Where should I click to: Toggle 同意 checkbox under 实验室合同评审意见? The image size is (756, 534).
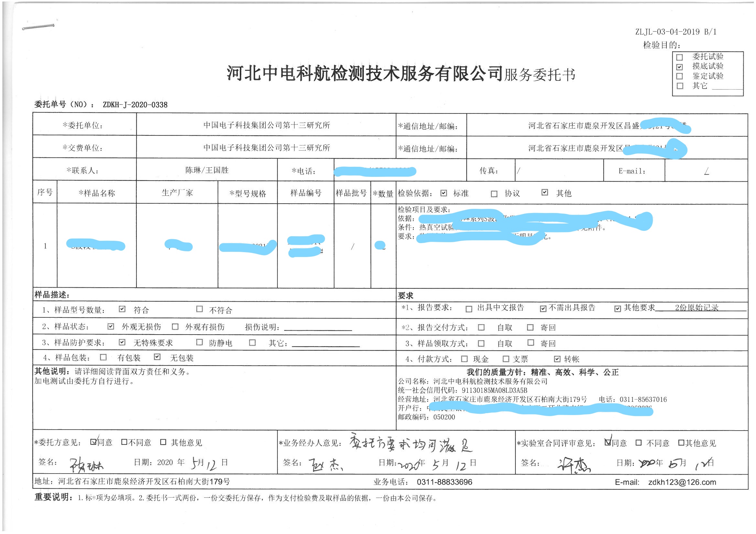click(608, 443)
